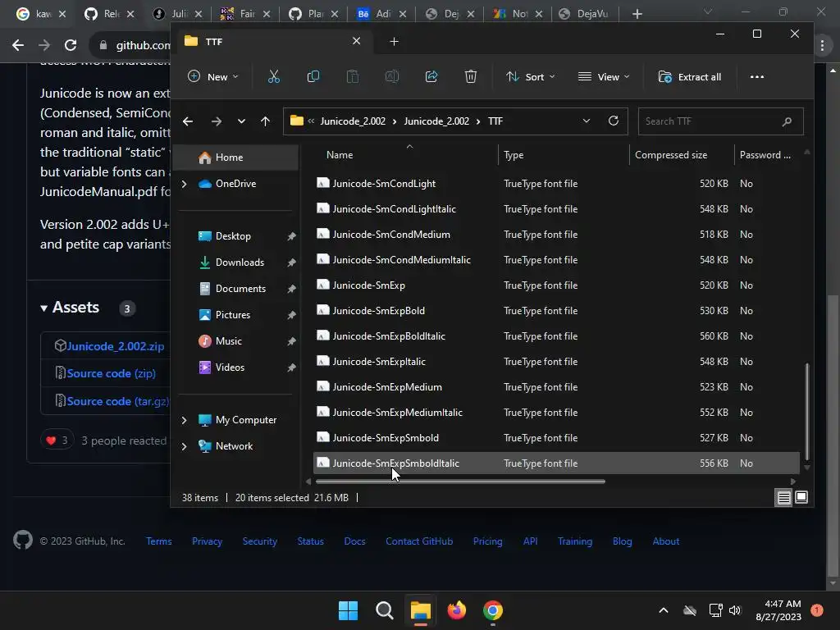The image size is (840, 630).
Task: Collapse the Assets section on GitHub
Action: (x=44, y=308)
